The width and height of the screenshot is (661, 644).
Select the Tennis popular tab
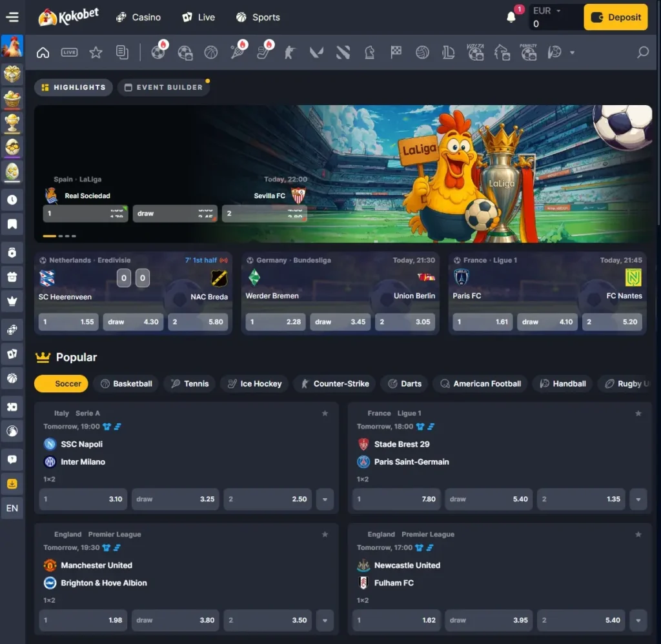point(190,383)
